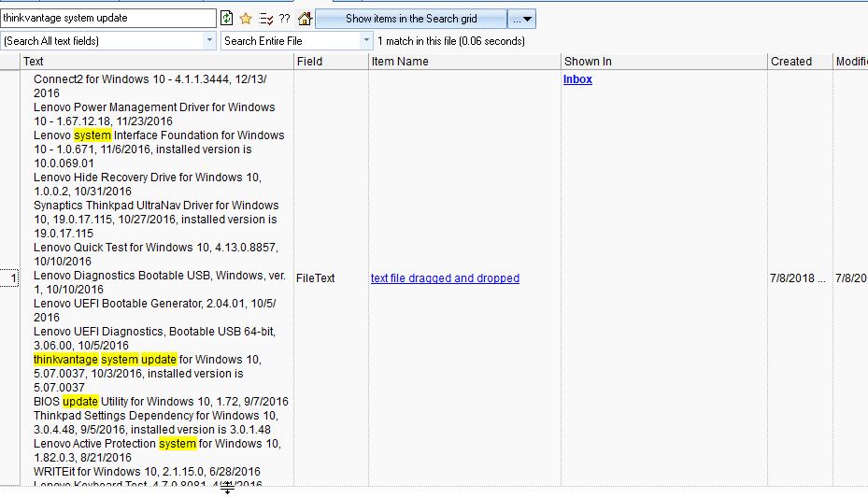Select row number 1 header
The height and width of the screenshot is (498, 868).
9,278
